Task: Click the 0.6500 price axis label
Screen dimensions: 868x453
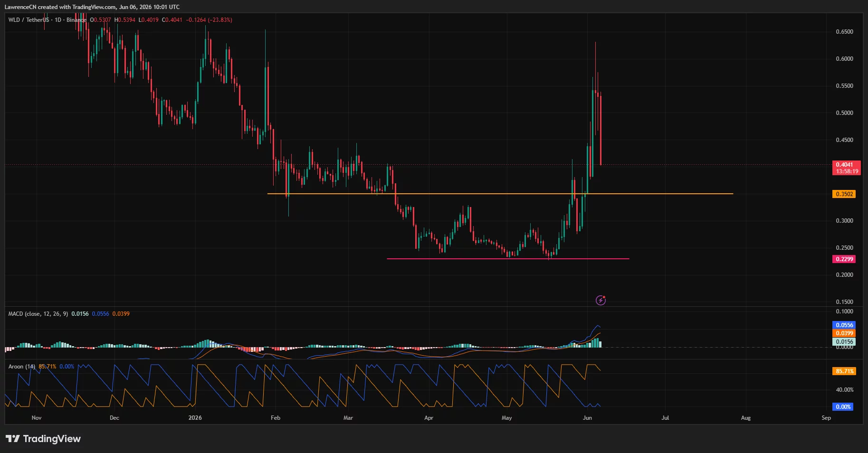Action: pos(844,32)
